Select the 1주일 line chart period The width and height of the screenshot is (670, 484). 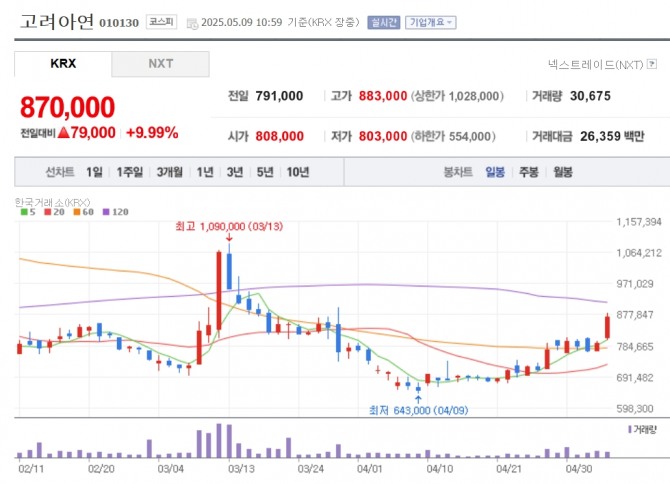(x=130, y=172)
